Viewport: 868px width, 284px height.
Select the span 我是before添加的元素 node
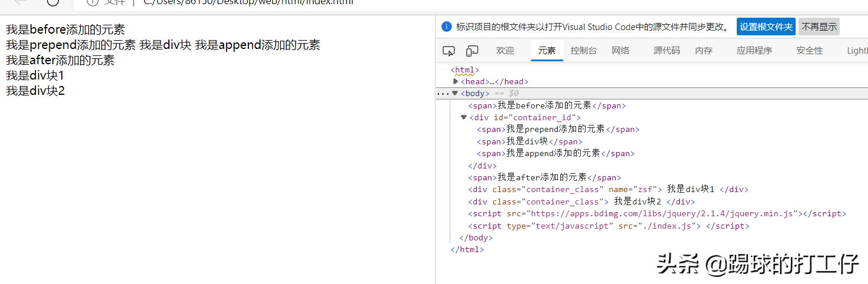(x=547, y=105)
